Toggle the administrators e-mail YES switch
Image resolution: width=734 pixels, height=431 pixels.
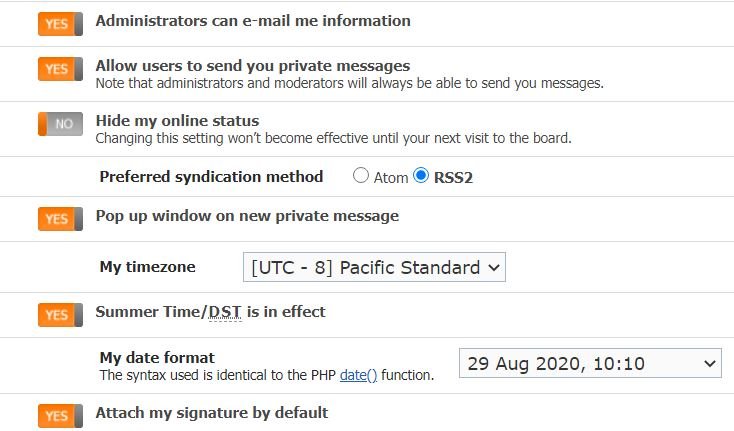coord(60,24)
